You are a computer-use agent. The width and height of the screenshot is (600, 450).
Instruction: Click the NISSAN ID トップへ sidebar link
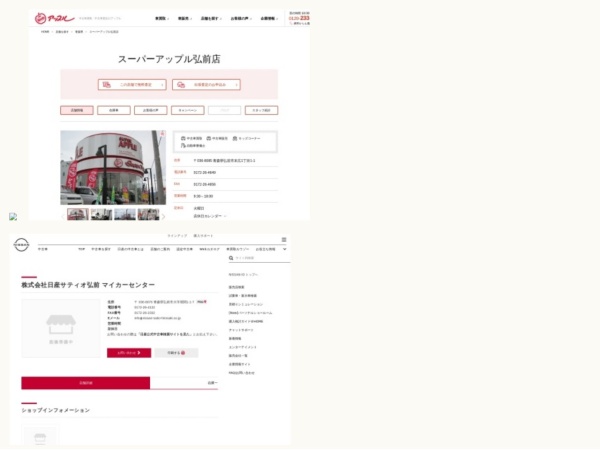point(243,275)
